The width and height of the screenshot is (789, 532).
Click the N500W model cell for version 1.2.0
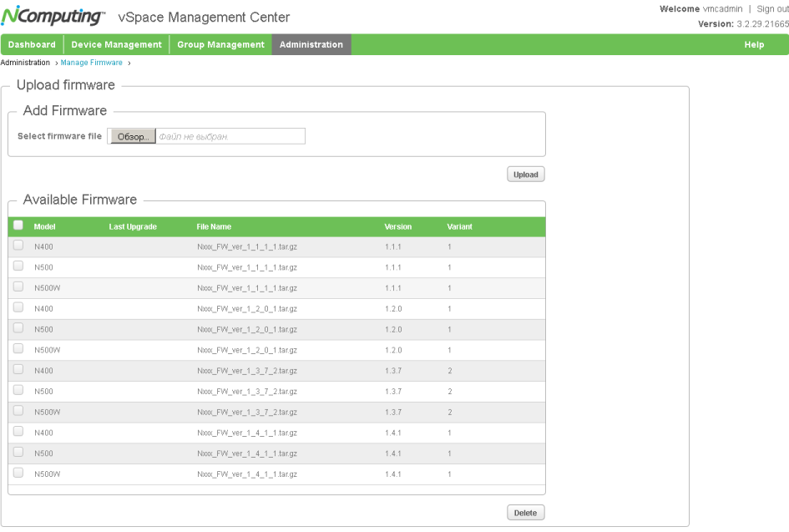[x=48, y=350]
